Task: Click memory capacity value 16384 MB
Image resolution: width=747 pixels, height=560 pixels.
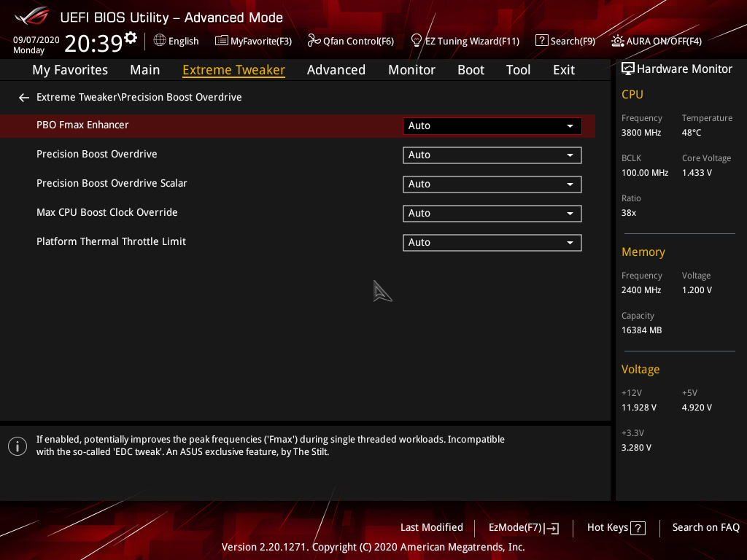Action: (641, 330)
